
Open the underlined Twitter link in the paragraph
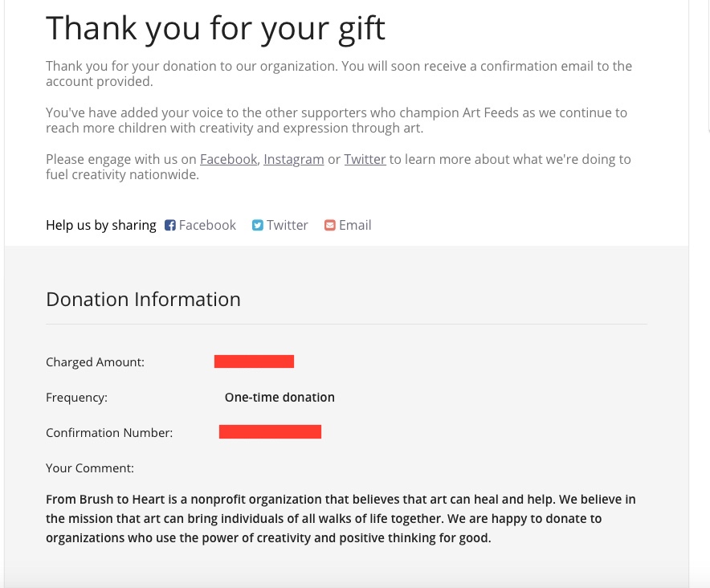(365, 159)
